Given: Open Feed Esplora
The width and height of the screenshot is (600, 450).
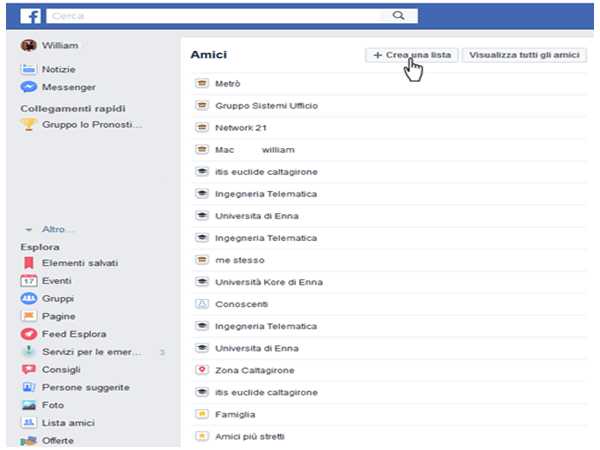Looking at the screenshot, I should [x=74, y=334].
